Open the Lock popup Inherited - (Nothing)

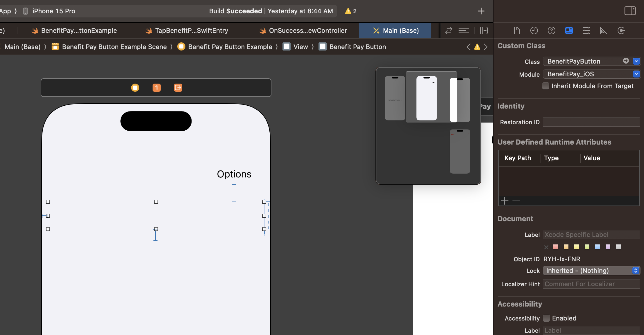591,271
